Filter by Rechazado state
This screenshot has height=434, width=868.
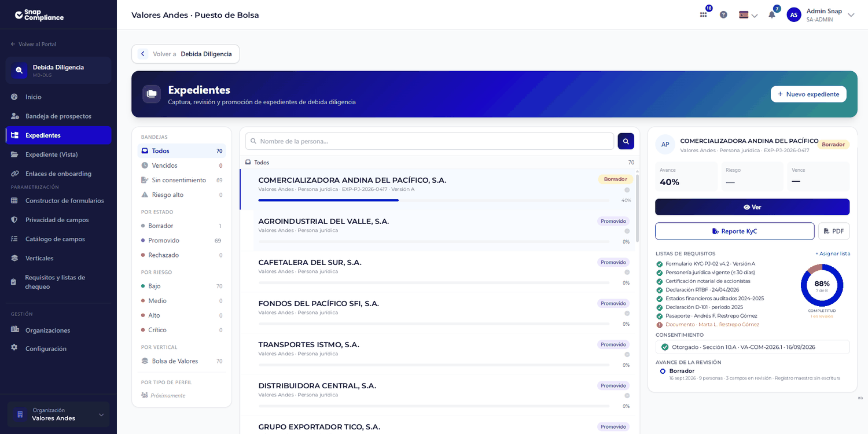182,255
